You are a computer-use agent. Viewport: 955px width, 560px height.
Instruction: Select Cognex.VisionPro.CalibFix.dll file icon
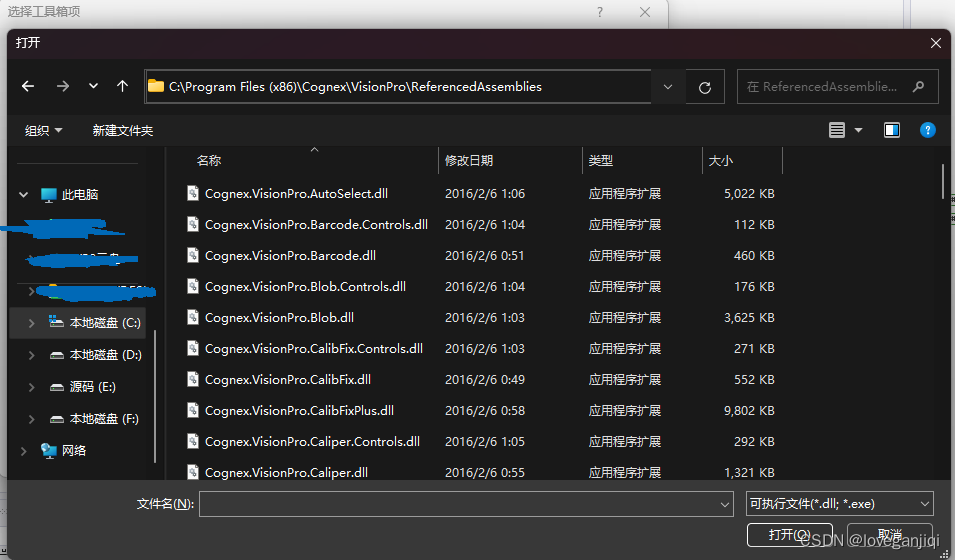click(192, 380)
